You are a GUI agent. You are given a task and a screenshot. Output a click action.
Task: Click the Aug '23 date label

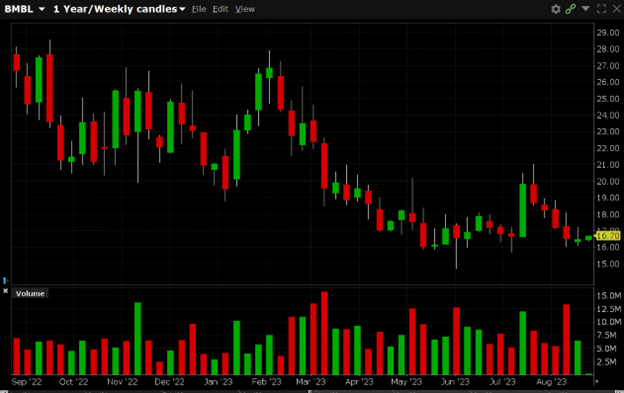pyautogui.click(x=551, y=382)
